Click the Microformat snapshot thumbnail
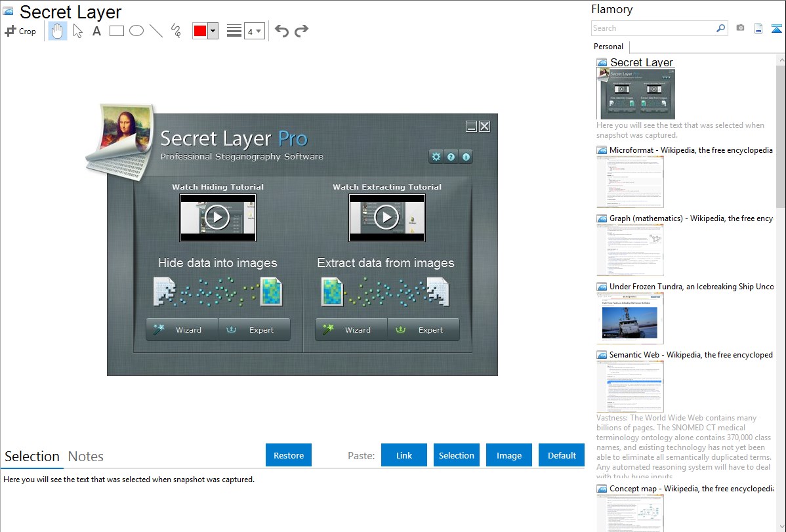 pos(630,182)
